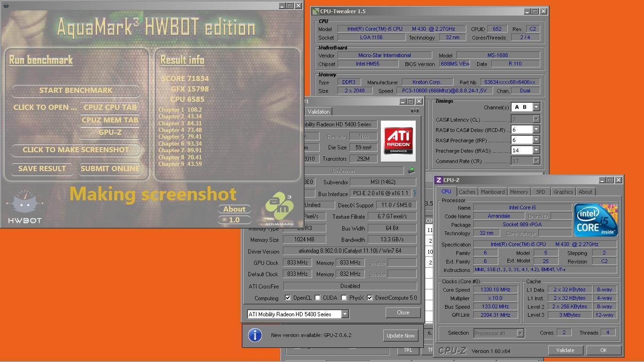
Task: Switch to the Memory tab in CPU-Z
Action: [x=519, y=192]
